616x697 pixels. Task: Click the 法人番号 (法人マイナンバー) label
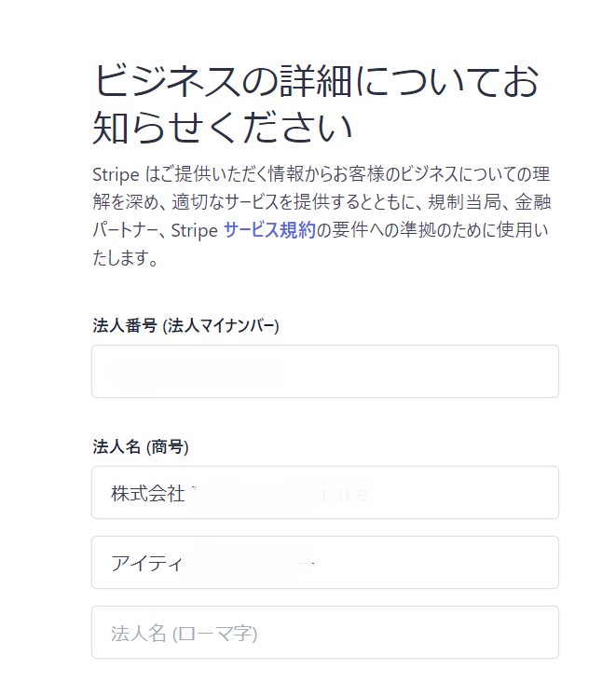pyautogui.click(x=185, y=325)
